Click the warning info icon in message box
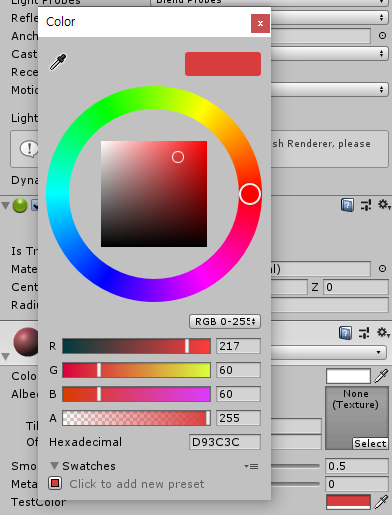 [29, 148]
